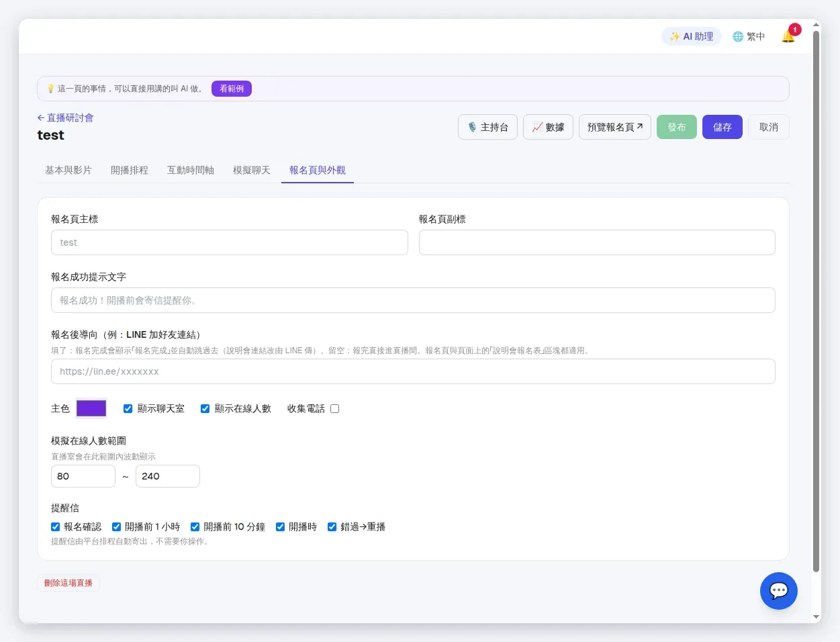Image resolution: width=840 pixels, height=642 pixels.
Task: Open the 數據 analytics button
Action: [x=548, y=127]
